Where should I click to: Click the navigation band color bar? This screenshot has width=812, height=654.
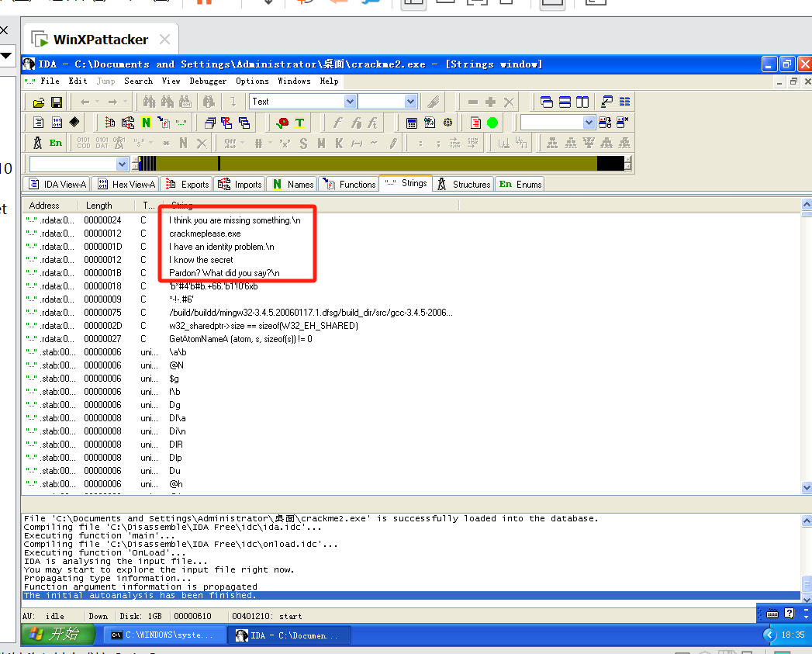[382, 164]
